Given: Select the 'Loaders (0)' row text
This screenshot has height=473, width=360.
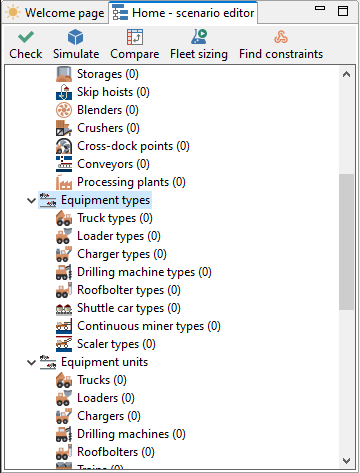Looking at the screenshot, I should 106,398.
